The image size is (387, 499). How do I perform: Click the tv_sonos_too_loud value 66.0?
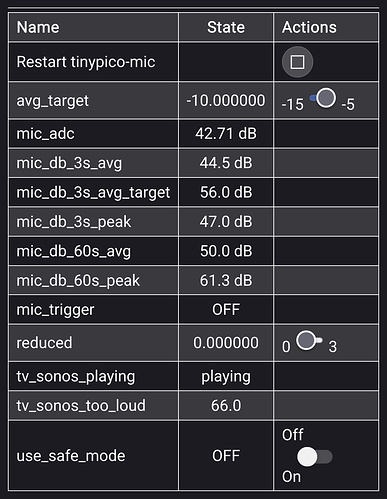point(226,406)
